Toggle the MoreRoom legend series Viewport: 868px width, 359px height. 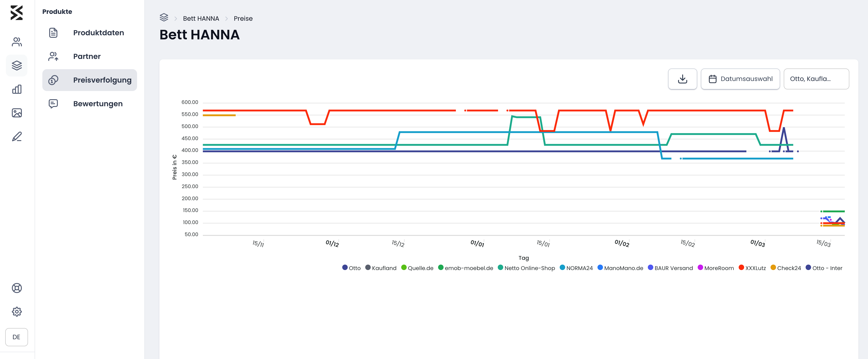(715, 268)
